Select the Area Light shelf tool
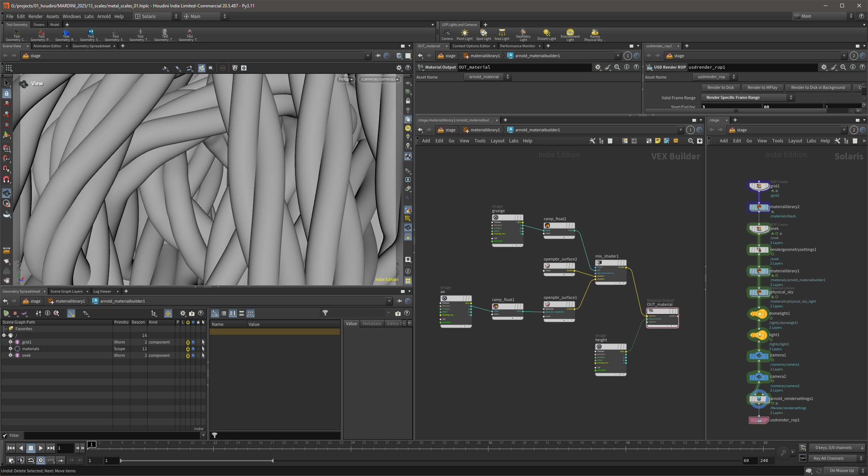 [x=502, y=35]
